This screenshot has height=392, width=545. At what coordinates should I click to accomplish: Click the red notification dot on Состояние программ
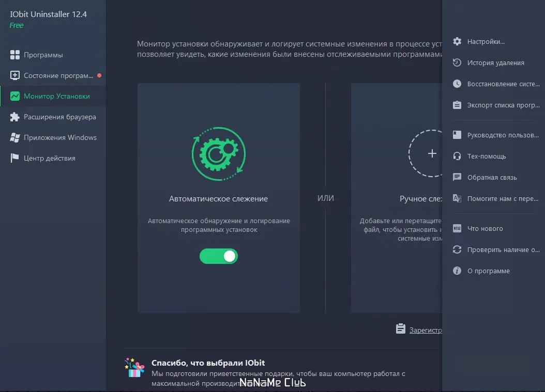pos(99,75)
